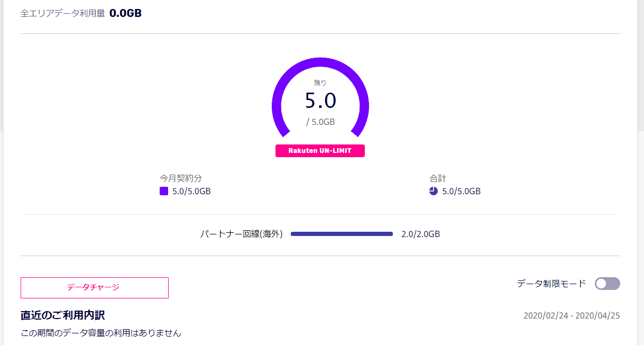
Task: Click the 全エリアデータ利用量 label
Action: [x=62, y=14]
